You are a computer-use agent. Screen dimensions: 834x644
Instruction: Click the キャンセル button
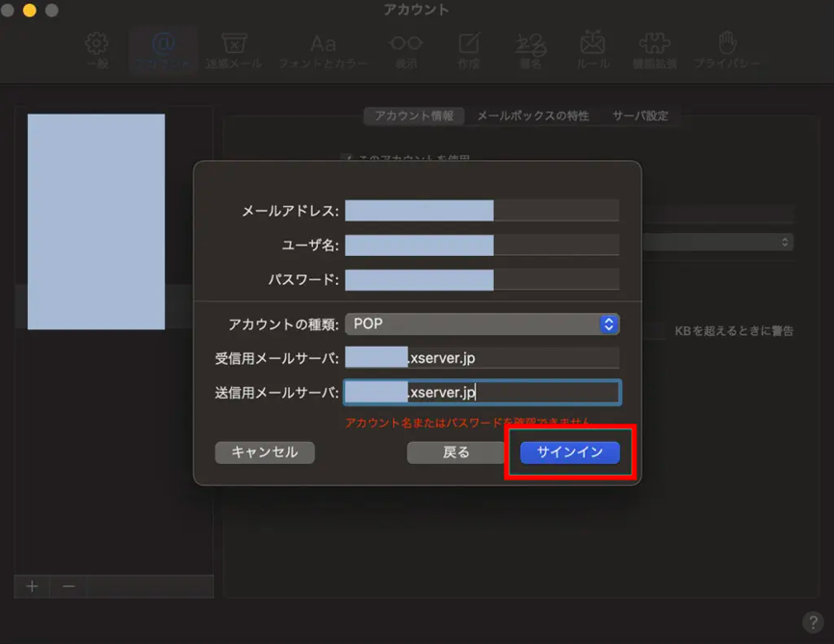pyautogui.click(x=264, y=452)
